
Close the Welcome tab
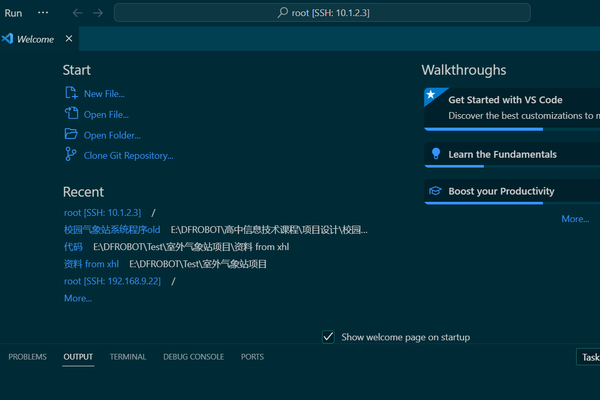click(69, 39)
